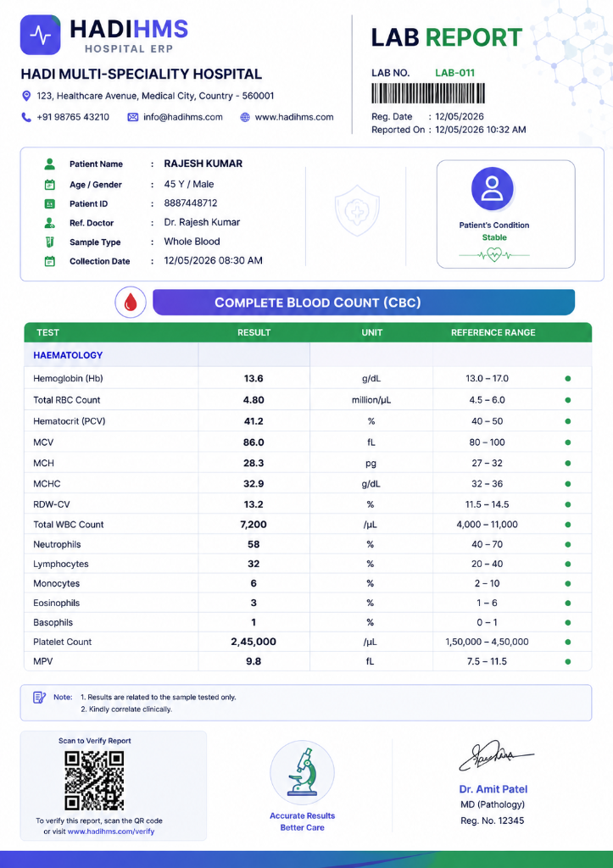This screenshot has height=868, width=613.
Task: Click the HADI HMS heartbeat logo icon
Action: coord(41,35)
